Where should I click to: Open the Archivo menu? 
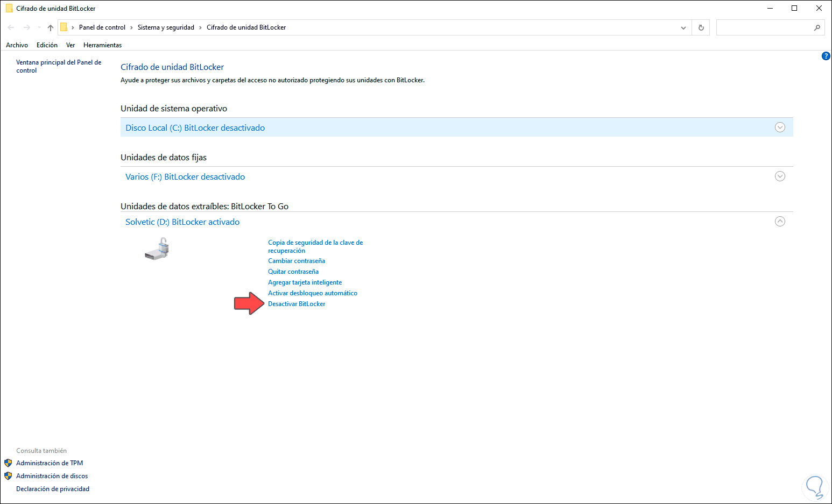tap(17, 45)
